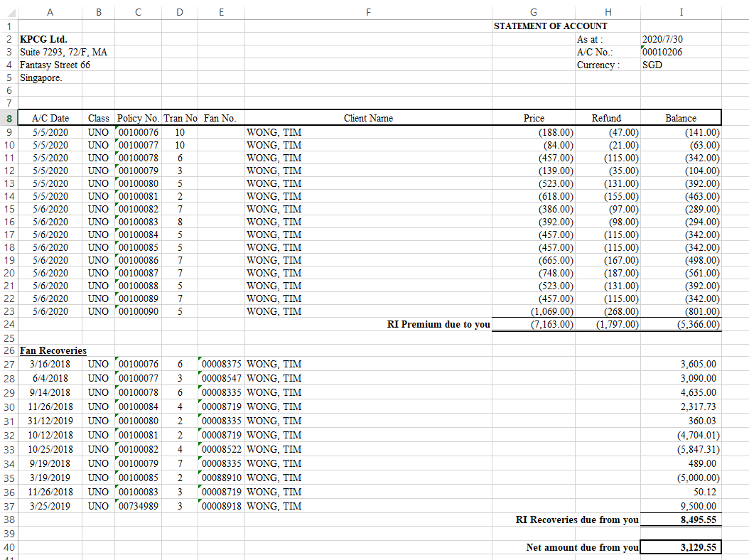The height and width of the screenshot is (560, 749).
Task: Click the Balance header cell
Action: 681,118
